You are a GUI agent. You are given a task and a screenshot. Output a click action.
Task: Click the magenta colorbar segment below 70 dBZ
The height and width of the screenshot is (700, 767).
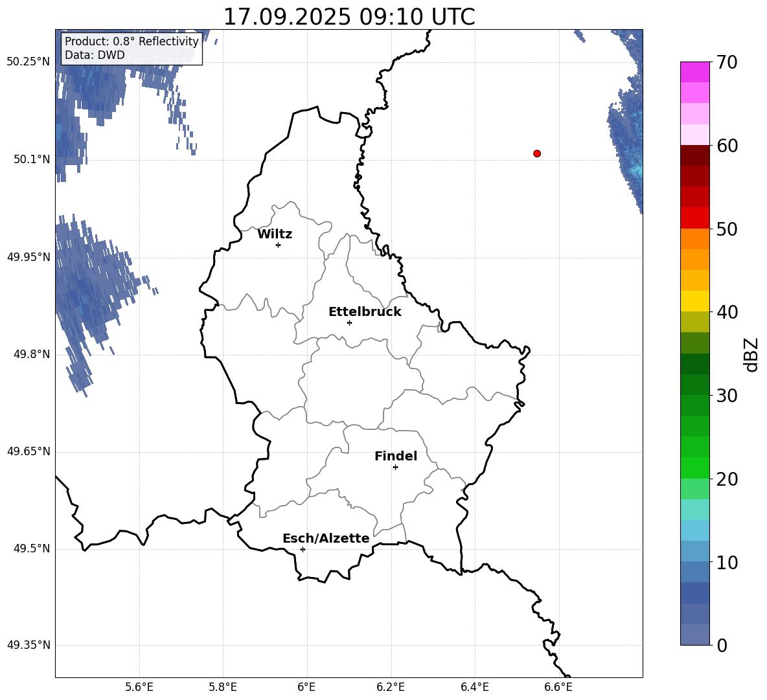694,73
